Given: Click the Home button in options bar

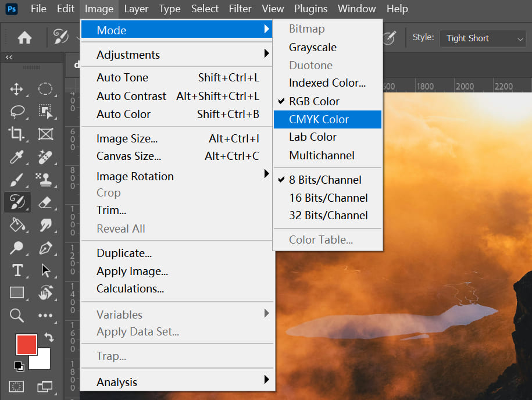Looking at the screenshot, I should [x=24, y=38].
